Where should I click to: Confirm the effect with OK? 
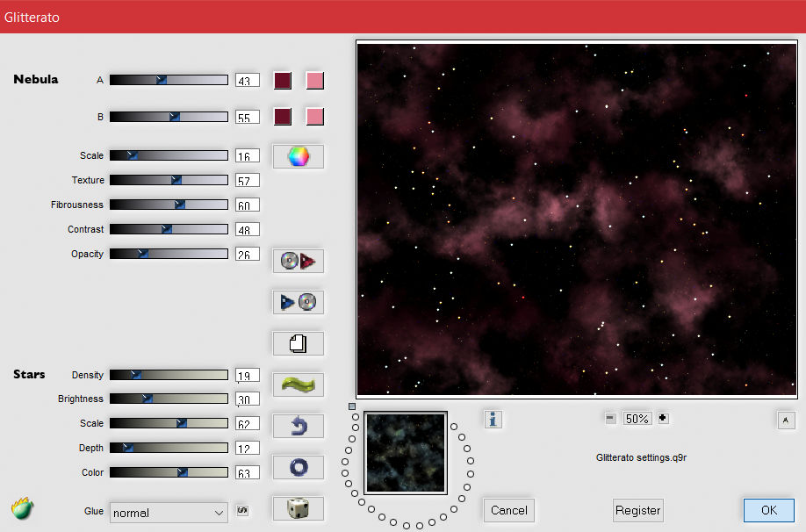(x=768, y=510)
